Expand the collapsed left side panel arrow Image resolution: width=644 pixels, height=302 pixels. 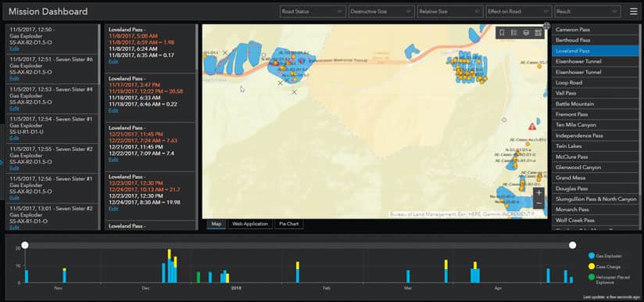pyautogui.click(x=2, y=163)
